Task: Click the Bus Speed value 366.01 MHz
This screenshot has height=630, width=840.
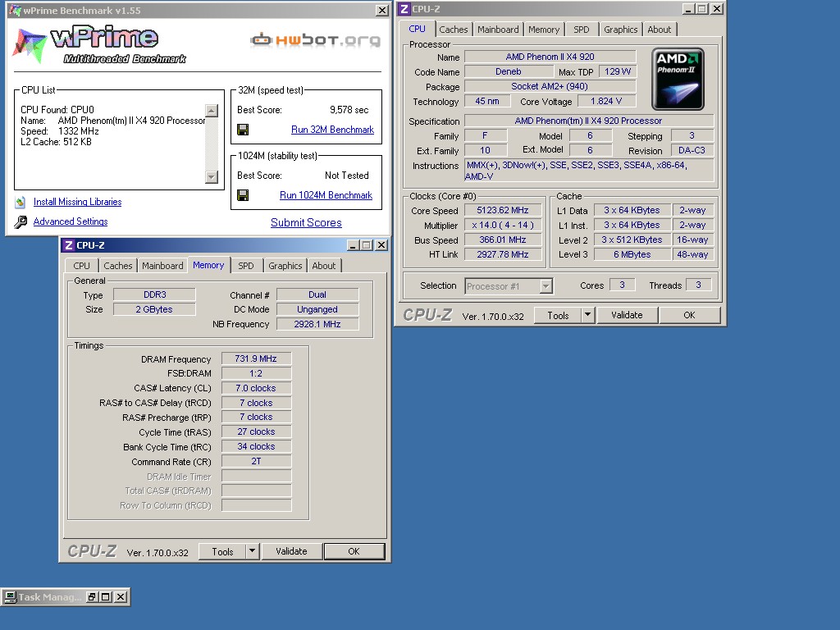Action: coord(503,240)
